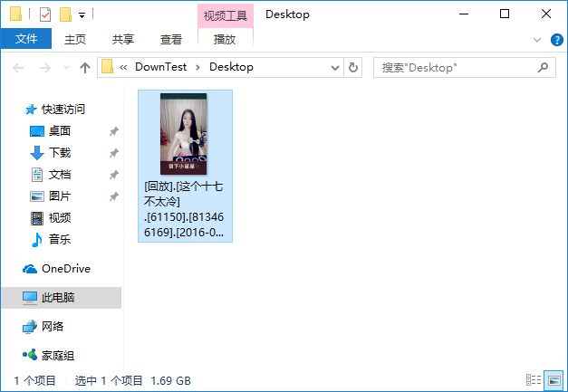This screenshot has width=568, height=392.
Task: Open the recent locations dropdown arrow
Action: click(x=66, y=68)
